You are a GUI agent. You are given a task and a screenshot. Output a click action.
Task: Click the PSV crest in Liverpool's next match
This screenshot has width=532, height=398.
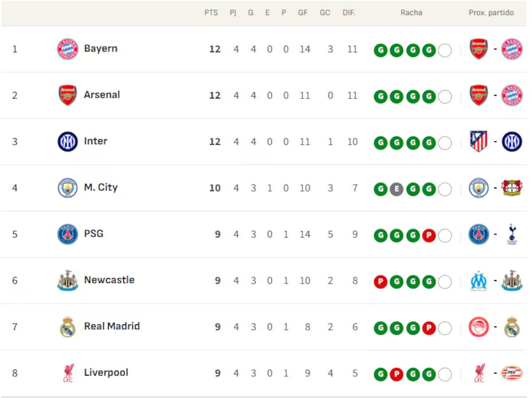pos(512,373)
